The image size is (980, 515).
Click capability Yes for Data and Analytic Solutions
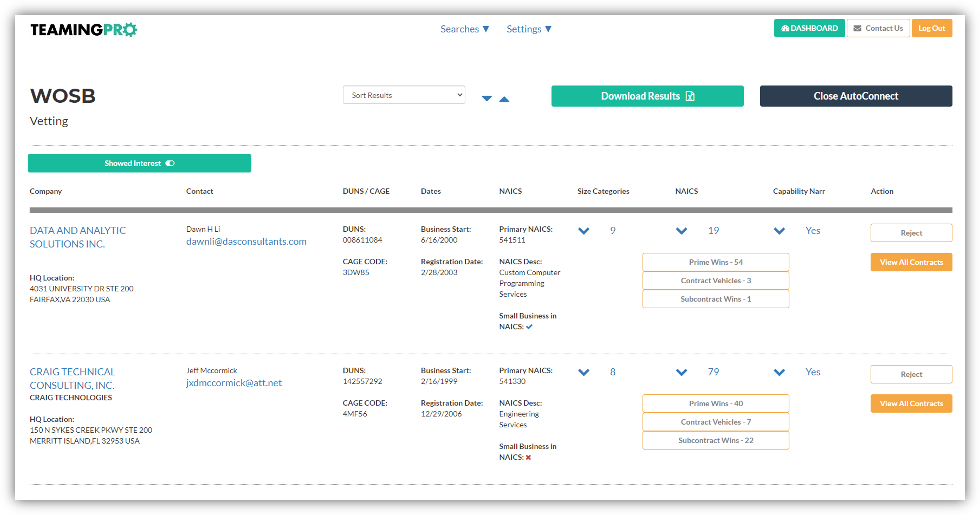(x=813, y=231)
